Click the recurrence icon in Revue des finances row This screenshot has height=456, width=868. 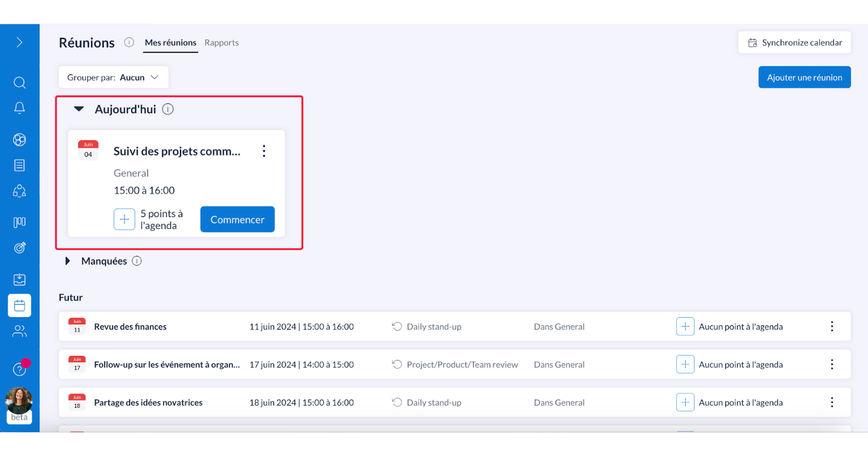point(397,326)
